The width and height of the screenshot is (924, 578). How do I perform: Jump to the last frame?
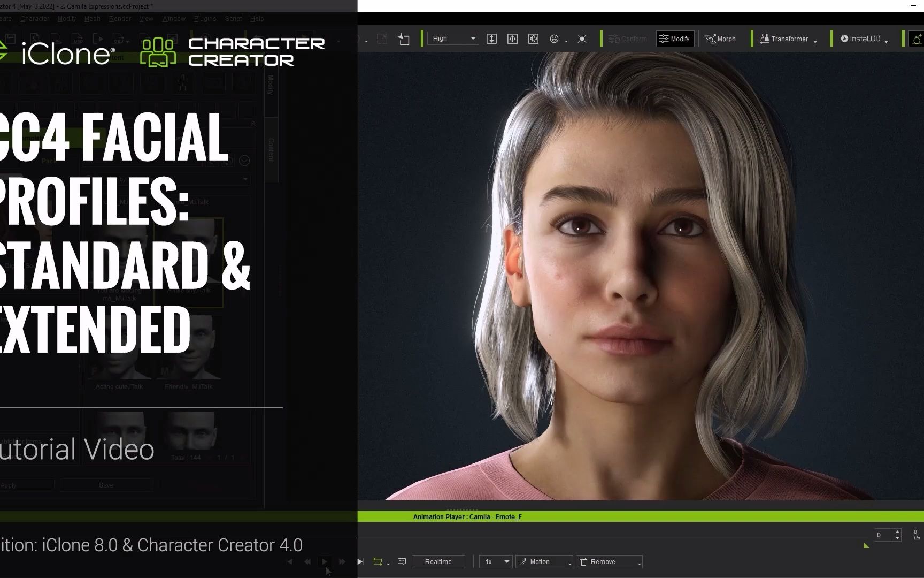pos(360,561)
